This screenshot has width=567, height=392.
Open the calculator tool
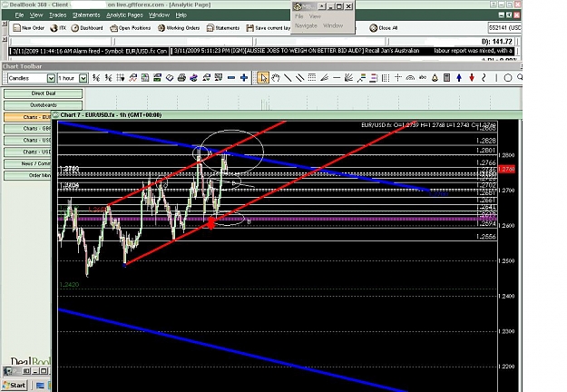[446, 78]
